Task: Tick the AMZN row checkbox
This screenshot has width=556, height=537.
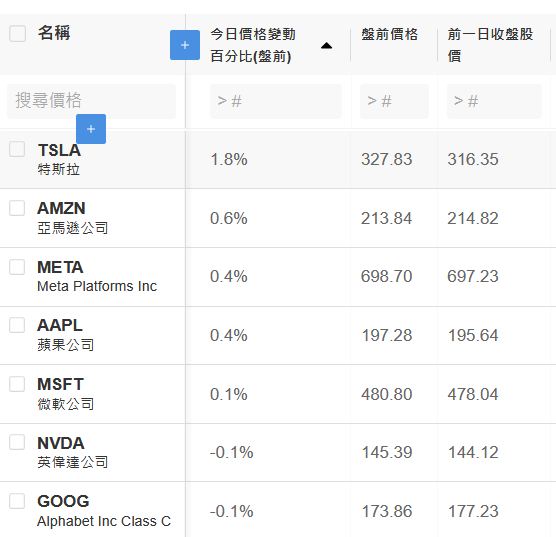Action: click(17, 208)
